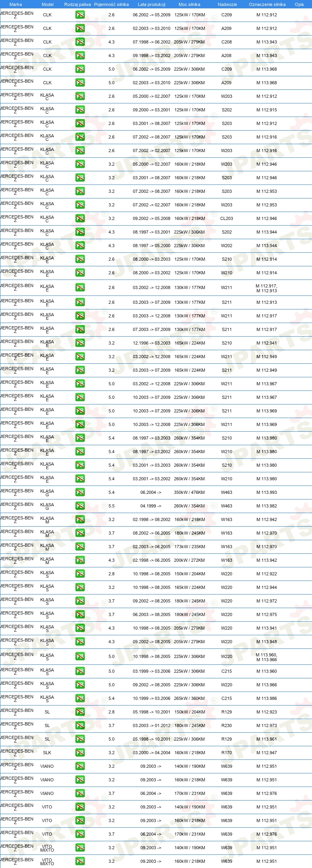312x868 pixels.
Task: Click the fuel icon in the W202 row
Action: (80, 246)
